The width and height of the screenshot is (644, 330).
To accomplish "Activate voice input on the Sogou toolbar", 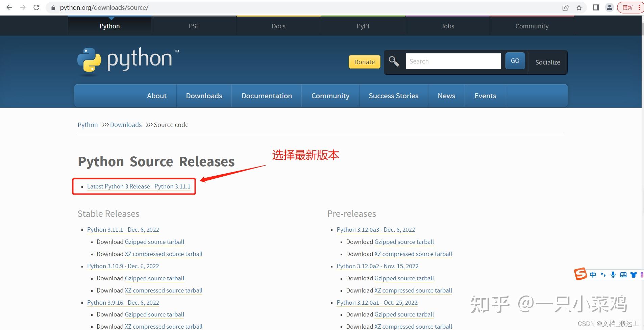I will [x=613, y=275].
